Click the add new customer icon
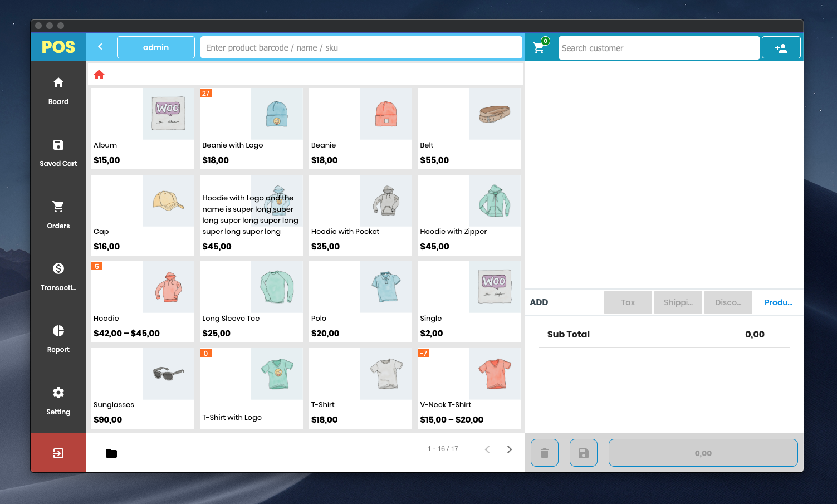The image size is (837, 504). coord(781,48)
